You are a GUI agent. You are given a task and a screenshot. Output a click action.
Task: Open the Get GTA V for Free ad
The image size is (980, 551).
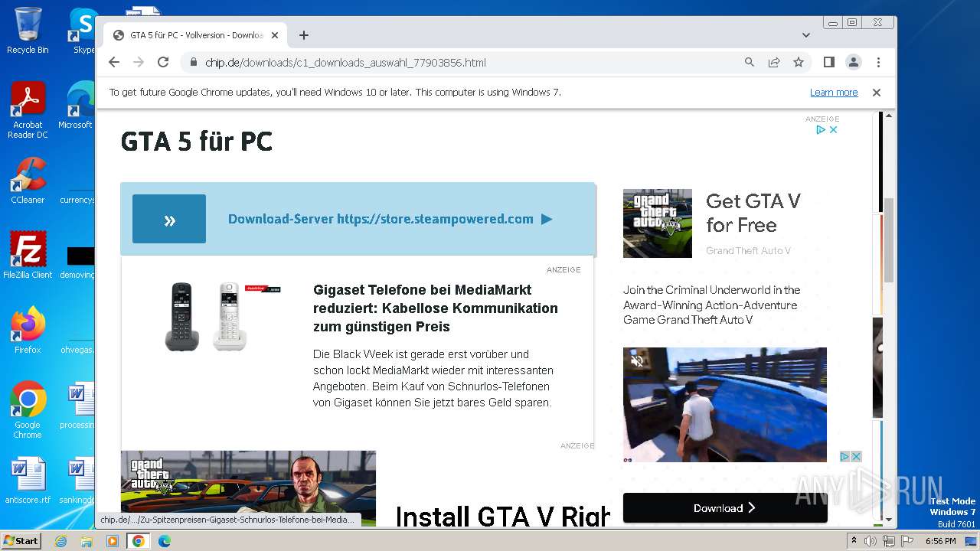point(753,213)
